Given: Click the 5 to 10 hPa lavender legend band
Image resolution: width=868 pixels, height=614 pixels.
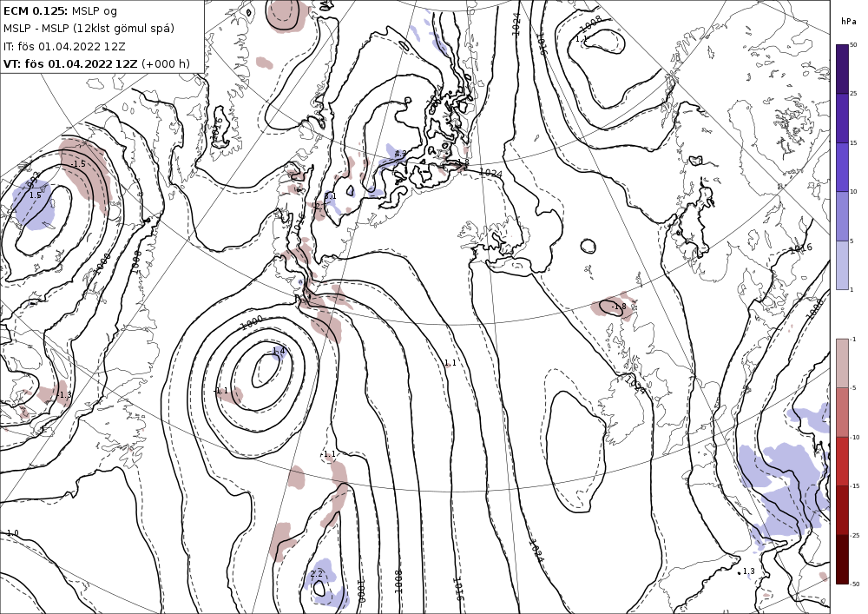Looking at the screenshot, I should 842,216.
